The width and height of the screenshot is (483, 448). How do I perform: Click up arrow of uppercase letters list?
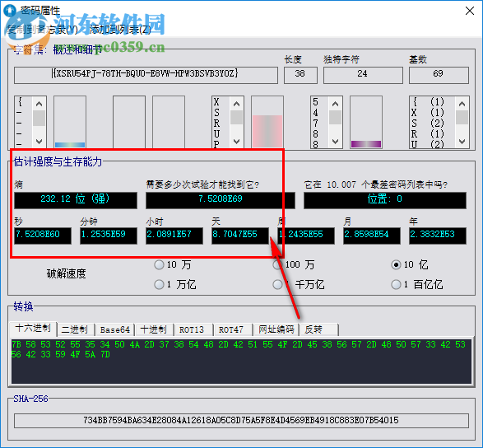point(237,104)
